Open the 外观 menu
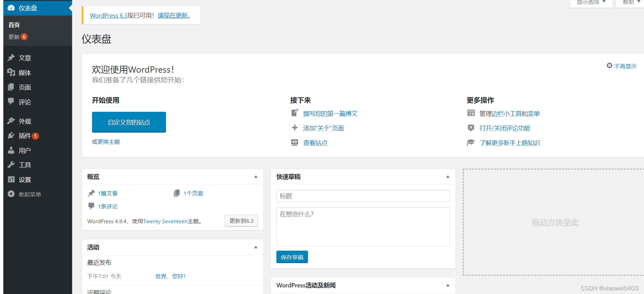 click(25, 121)
